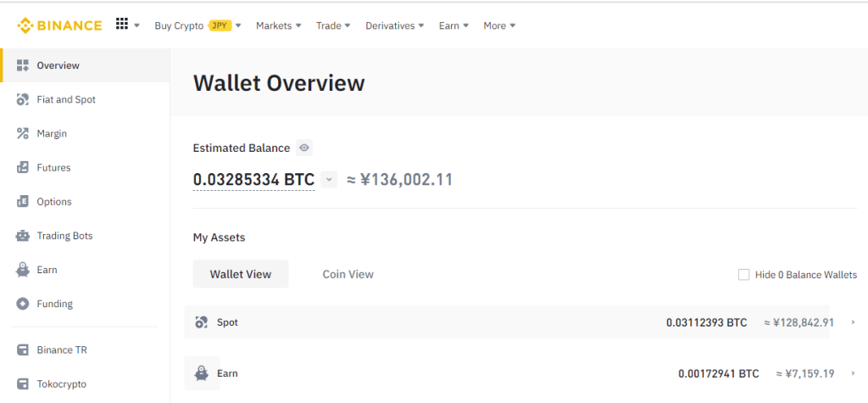Open the Markets dropdown menu
Screen dimensions: 868x403
(x=279, y=25)
